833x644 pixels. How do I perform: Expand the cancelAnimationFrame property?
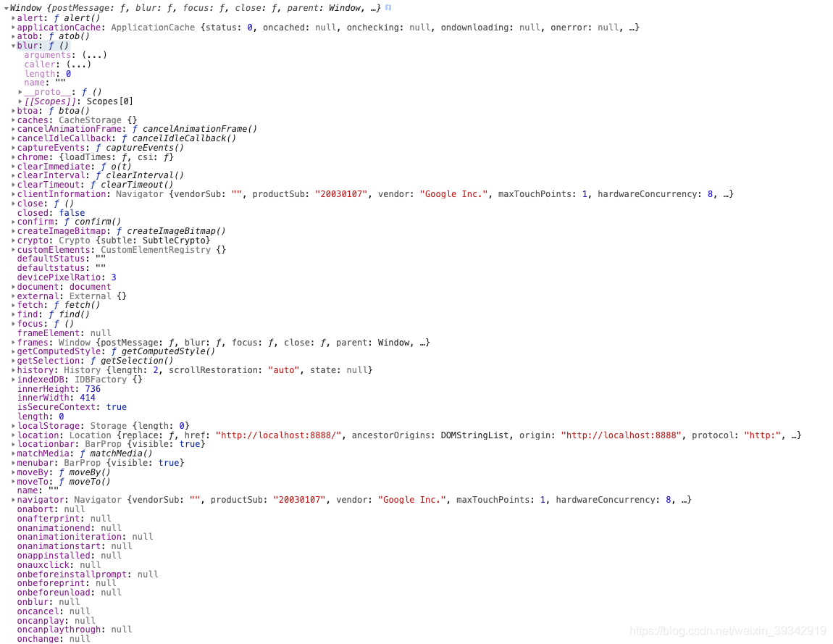[x=13, y=129]
